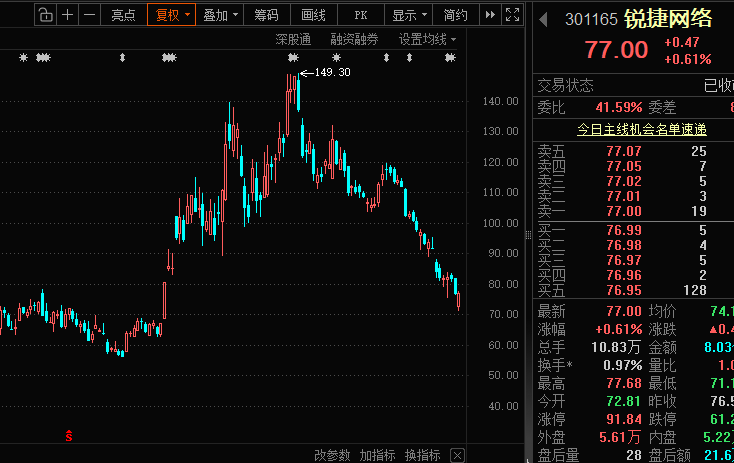The image size is (734, 463).
Task: Zoom in chart with plus button
Action: pos(67,15)
